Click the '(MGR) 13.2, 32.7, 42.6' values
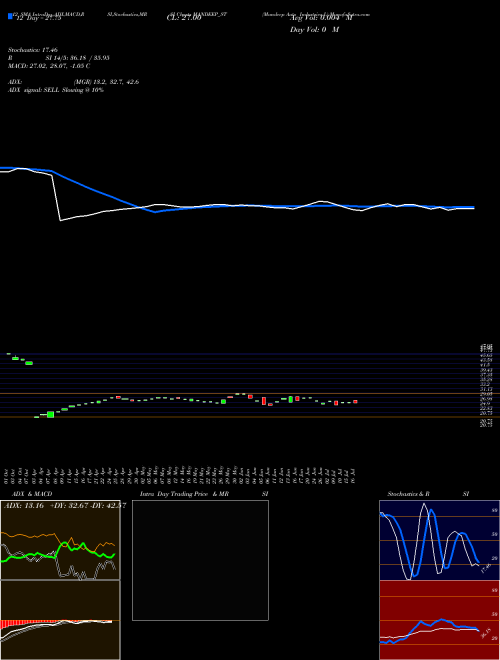The image size is (500, 660). point(106,82)
